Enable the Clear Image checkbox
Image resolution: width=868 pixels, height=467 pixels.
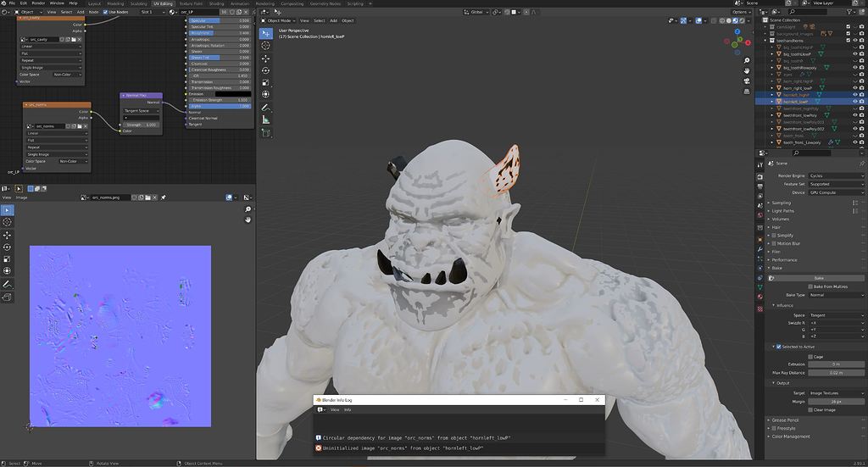[x=810, y=409]
